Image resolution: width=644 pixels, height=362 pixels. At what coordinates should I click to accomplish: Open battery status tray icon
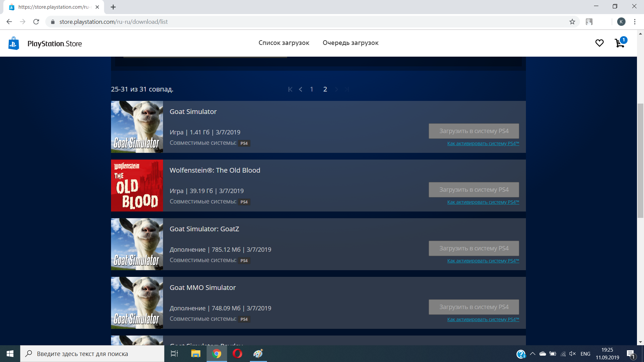(553, 354)
